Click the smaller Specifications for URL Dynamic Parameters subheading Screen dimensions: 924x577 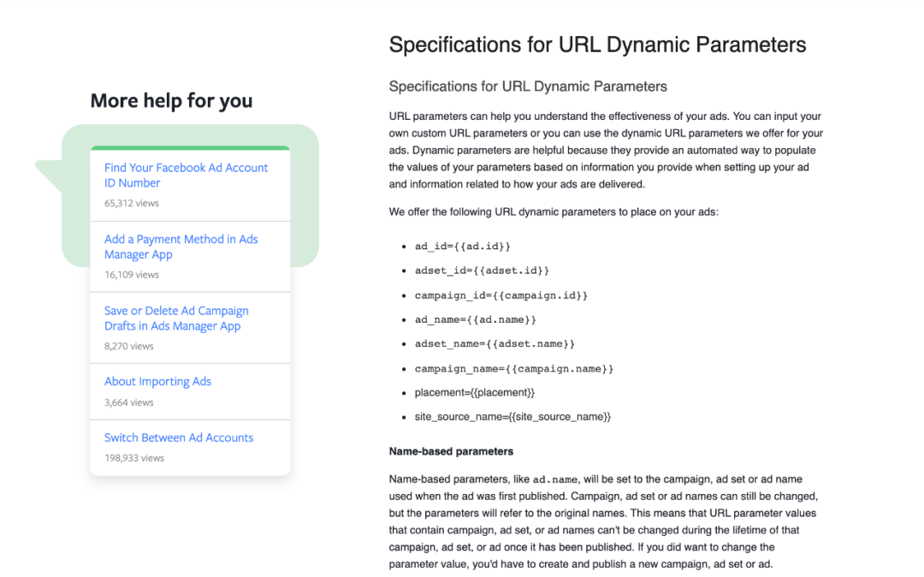(528, 86)
